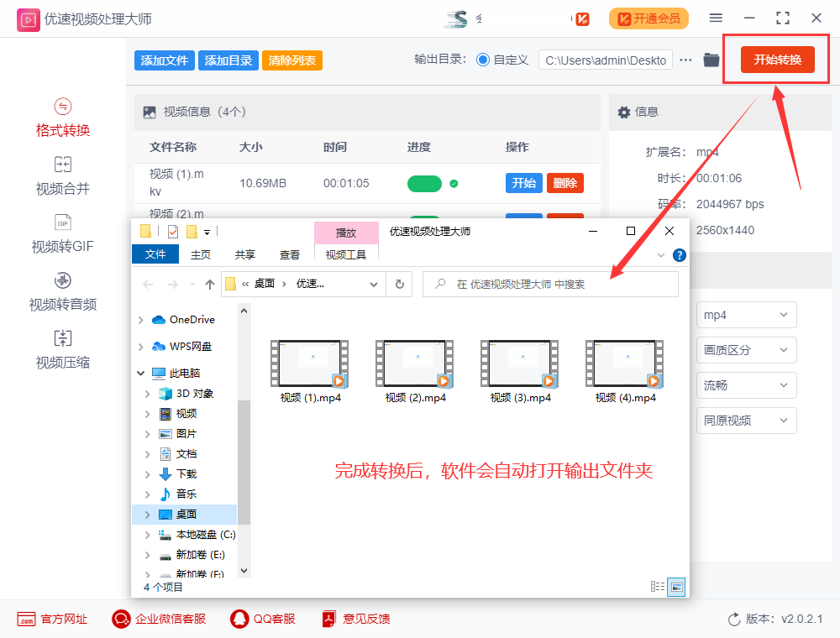
Task: Open the 视频转GIF function
Action: point(62,233)
